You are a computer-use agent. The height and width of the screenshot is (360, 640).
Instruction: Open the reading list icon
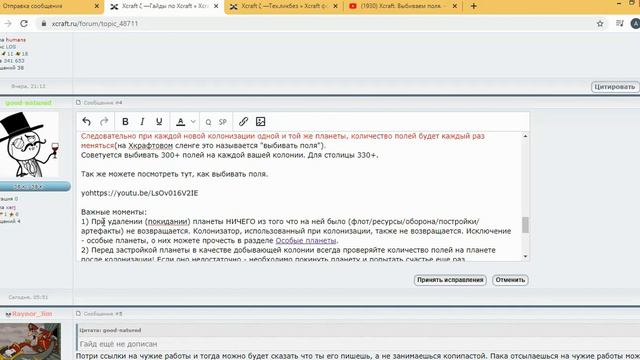[x=620, y=24]
